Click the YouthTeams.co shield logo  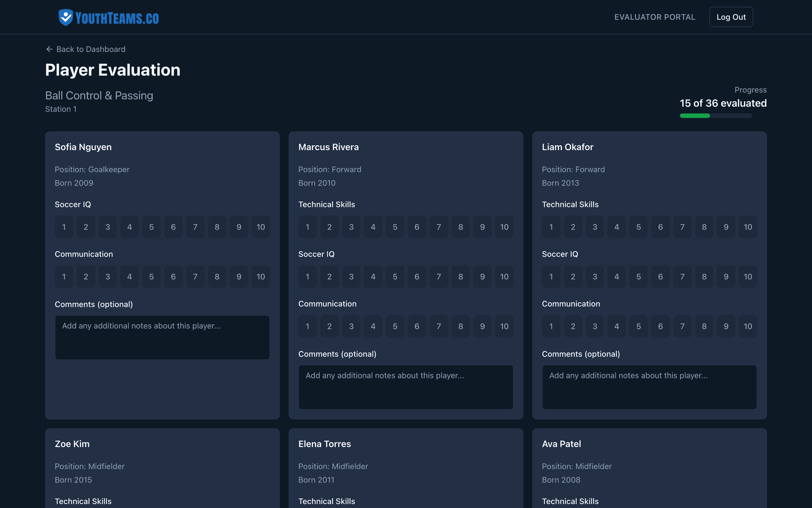coord(65,17)
